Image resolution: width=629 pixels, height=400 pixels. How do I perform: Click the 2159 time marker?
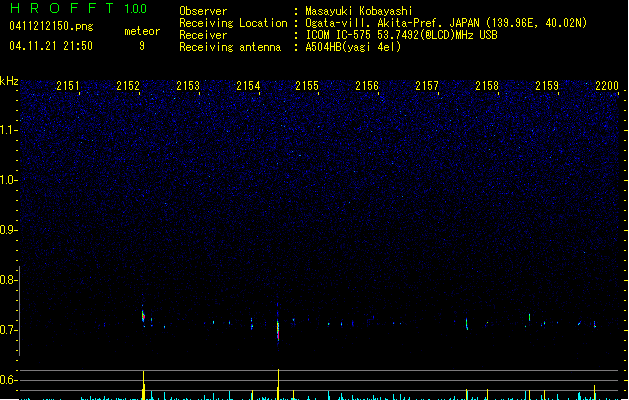547,86
